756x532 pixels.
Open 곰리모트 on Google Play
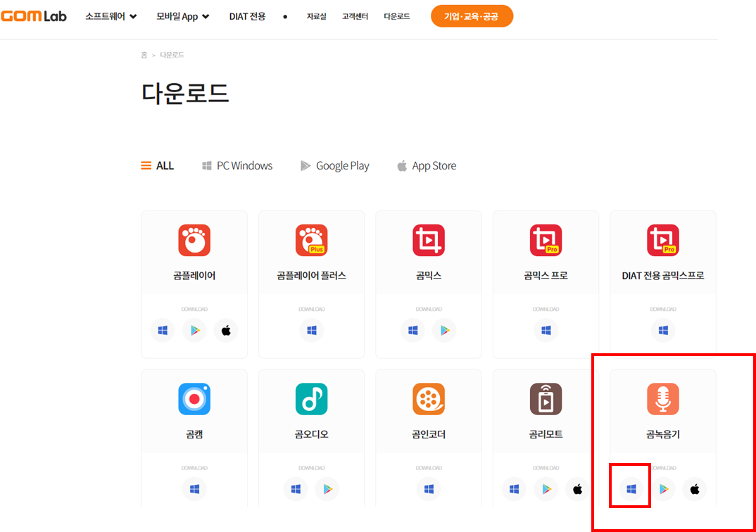546,489
